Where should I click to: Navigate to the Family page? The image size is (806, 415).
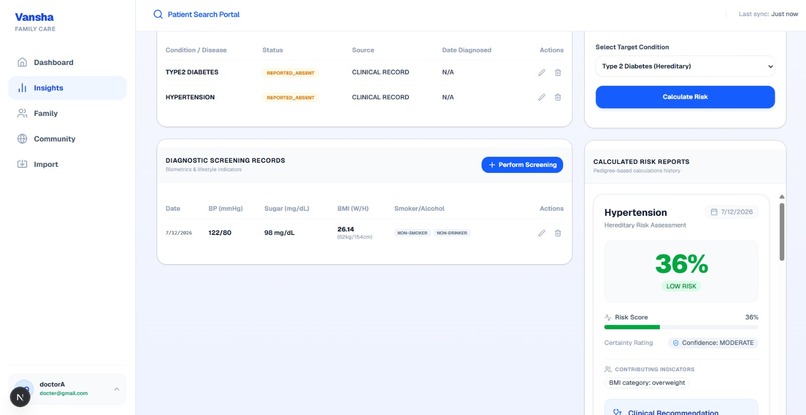tap(67, 113)
